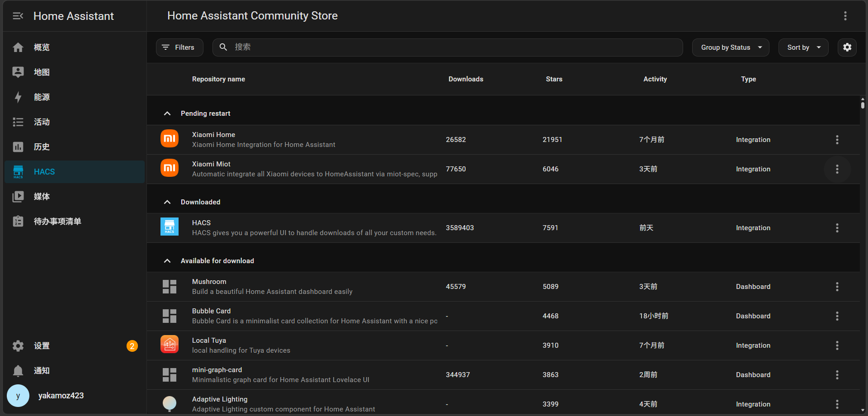Image resolution: width=868 pixels, height=416 pixels.
Task: Open the 历史 history page
Action: click(x=75, y=147)
